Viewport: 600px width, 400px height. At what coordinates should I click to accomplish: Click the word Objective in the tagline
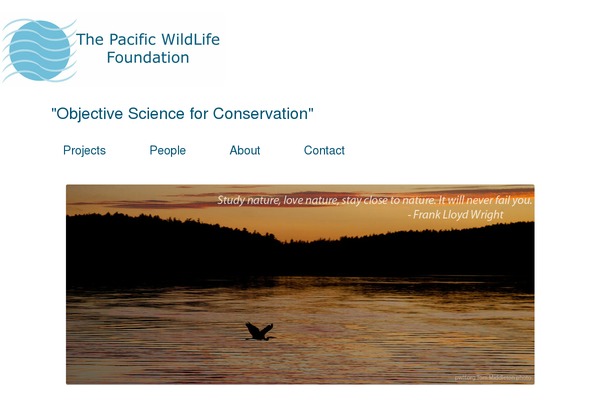click(x=90, y=114)
